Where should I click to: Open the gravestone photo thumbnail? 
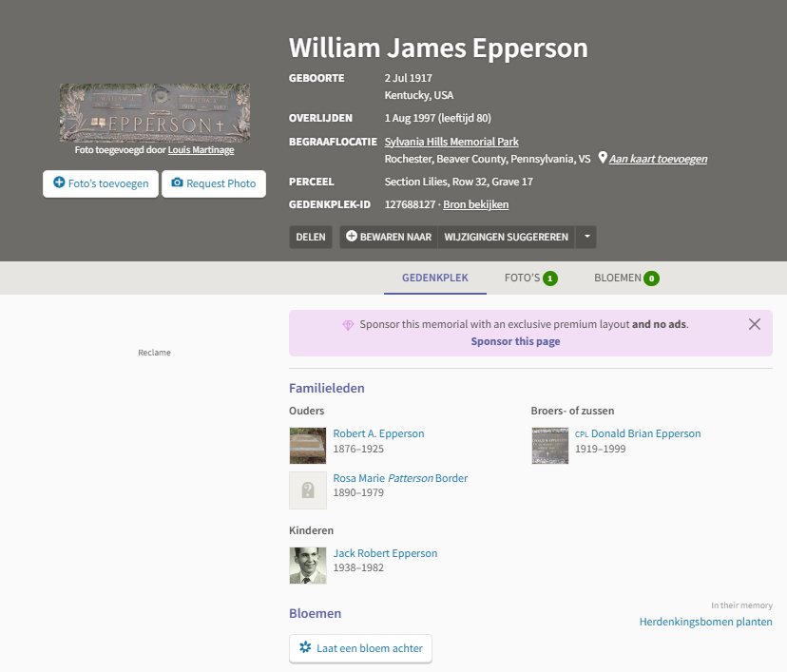click(x=154, y=112)
